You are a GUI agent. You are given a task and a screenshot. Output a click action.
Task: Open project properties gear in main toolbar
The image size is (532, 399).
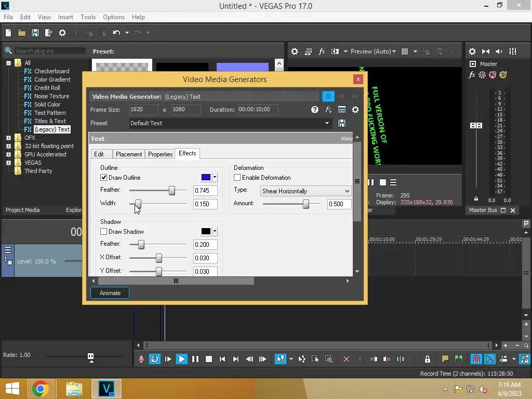point(62,33)
